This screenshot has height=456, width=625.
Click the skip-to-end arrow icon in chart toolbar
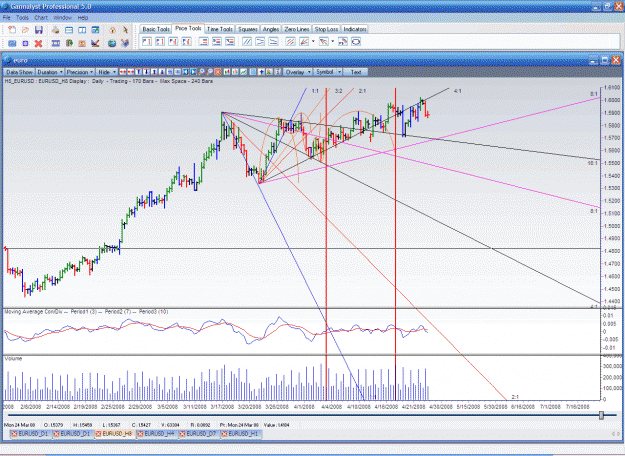pos(193,72)
